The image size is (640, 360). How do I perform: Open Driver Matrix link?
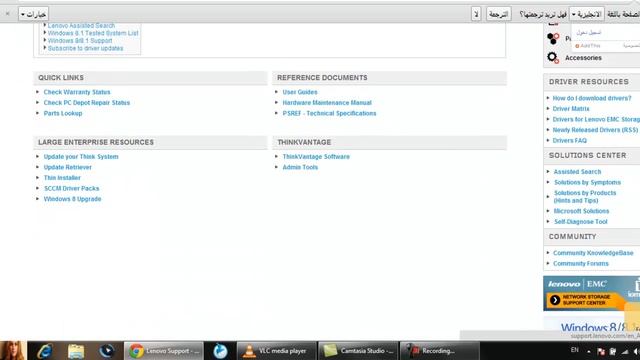click(571, 109)
